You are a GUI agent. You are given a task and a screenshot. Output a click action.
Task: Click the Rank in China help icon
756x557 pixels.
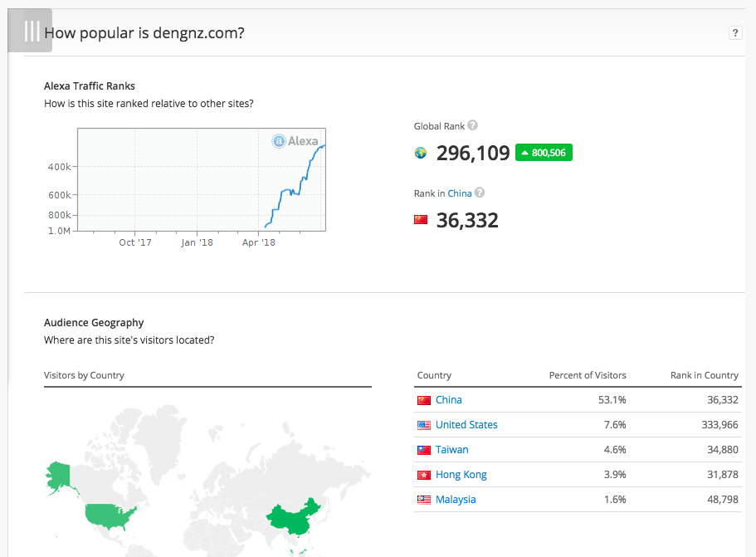[x=480, y=193]
